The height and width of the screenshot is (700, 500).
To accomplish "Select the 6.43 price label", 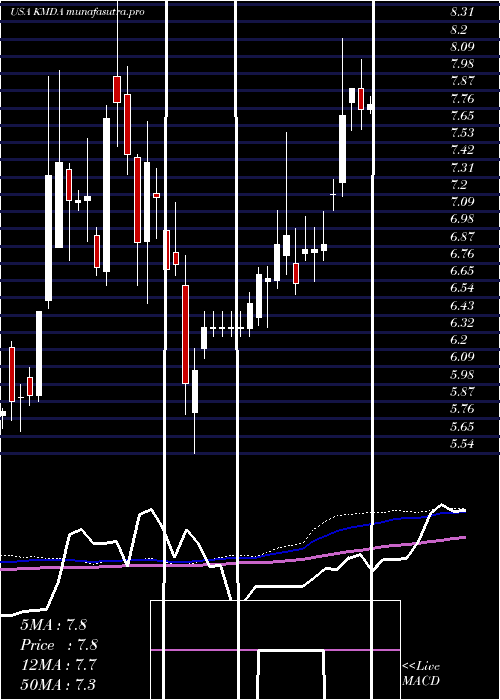I will tap(462, 306).
